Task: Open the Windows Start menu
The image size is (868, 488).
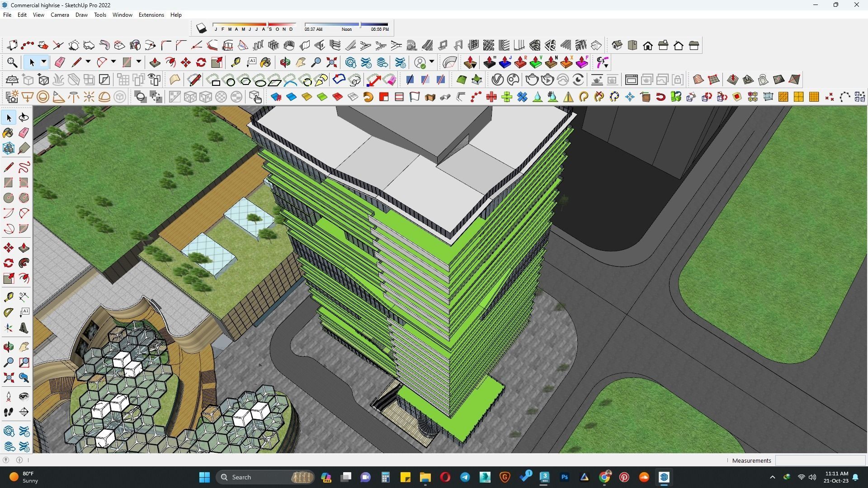Action: (x=204, y=477)
